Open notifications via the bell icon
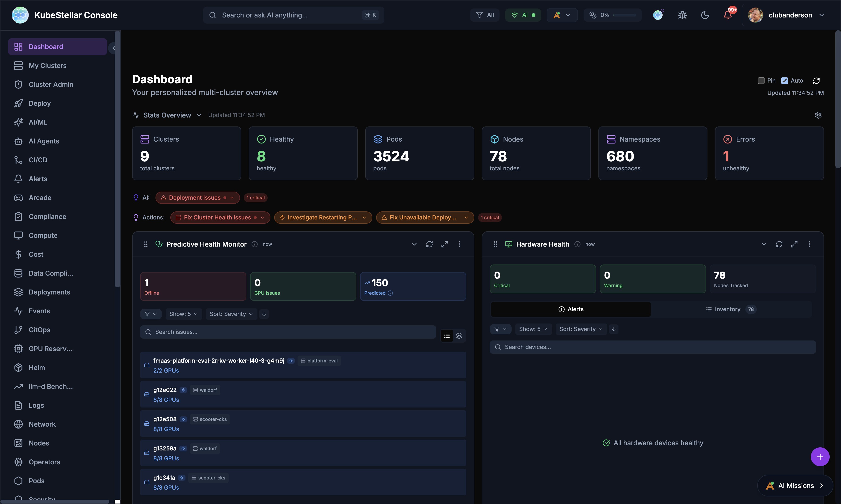The width and height of the screenshot is (841, 504). pyautogui.click(x=727, y=15)
